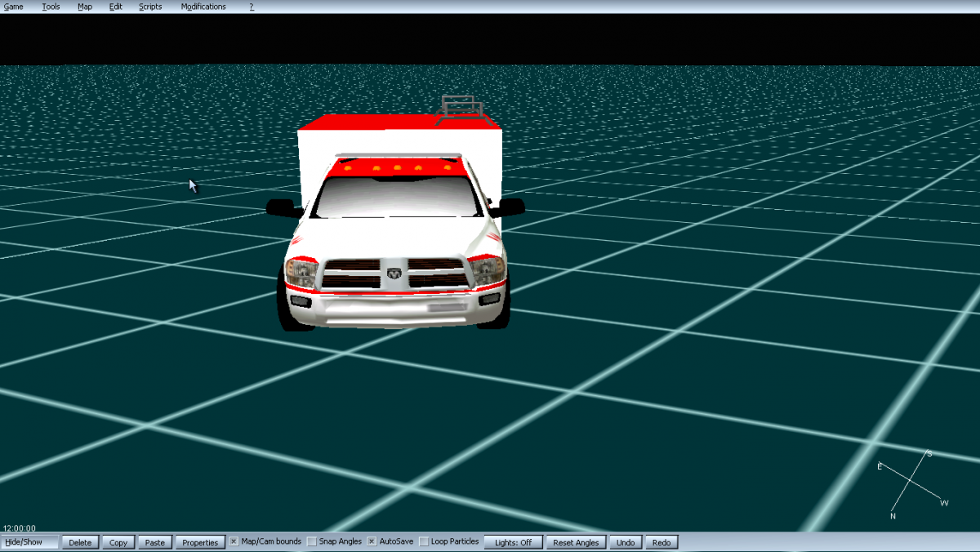Image resolution: width=980 pixels, height=552 pixels.
Task: Click the Copy button
Action: pos(118,542)
